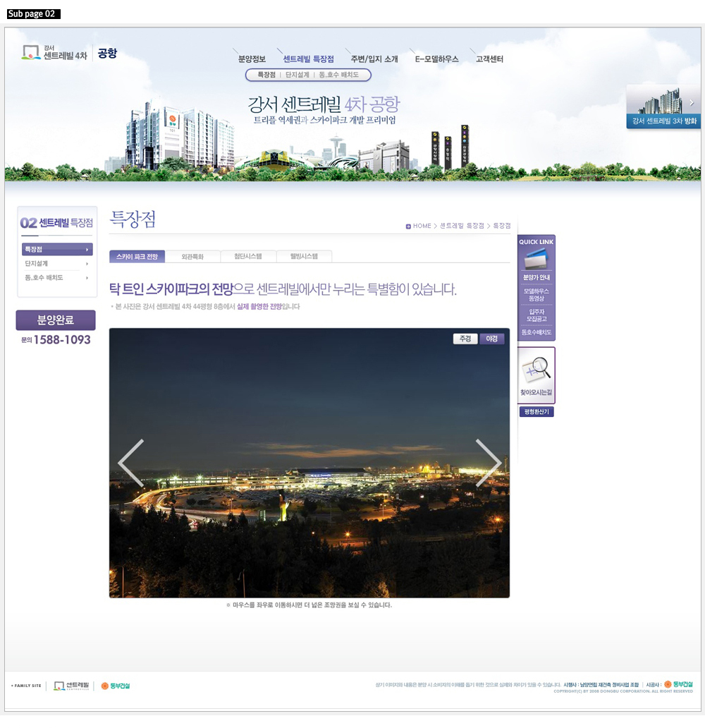Open the 분양가 안내 quick link
Viewport: 705px width, 728px height.
click(x=537, y=278)
